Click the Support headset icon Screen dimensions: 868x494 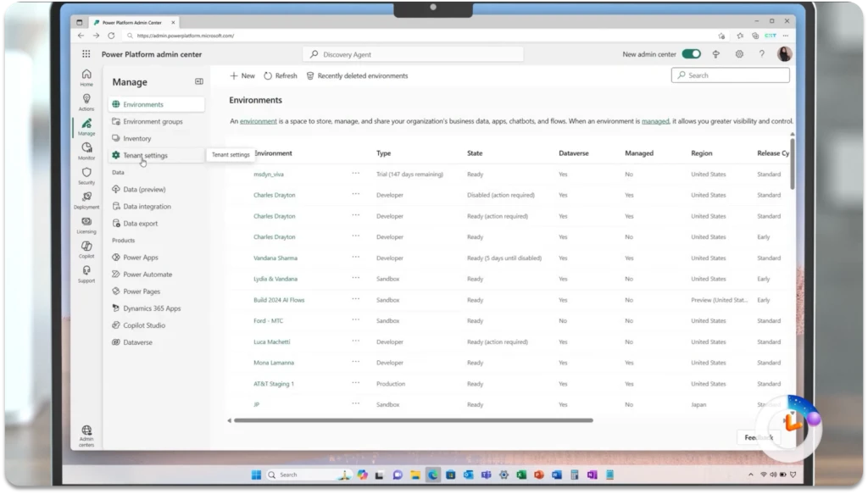[x=86, y=273]
